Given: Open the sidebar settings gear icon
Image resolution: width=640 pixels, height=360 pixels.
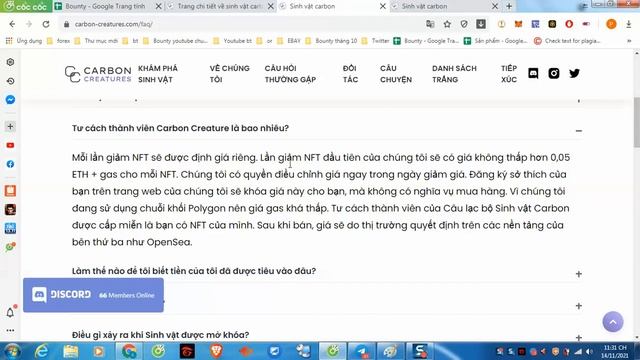Looking at the screenshot, I should click(x=10, y=62).
